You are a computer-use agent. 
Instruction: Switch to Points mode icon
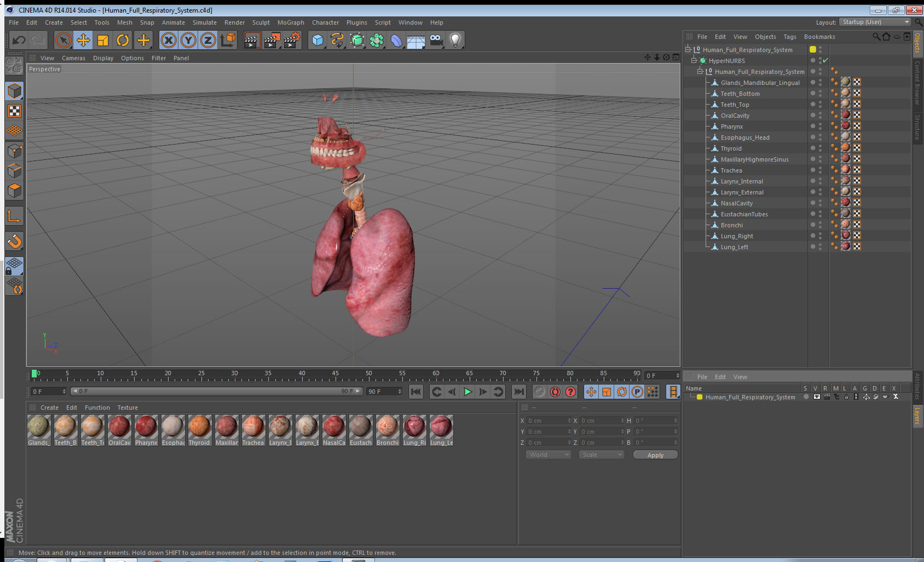[x=14, y=151]
